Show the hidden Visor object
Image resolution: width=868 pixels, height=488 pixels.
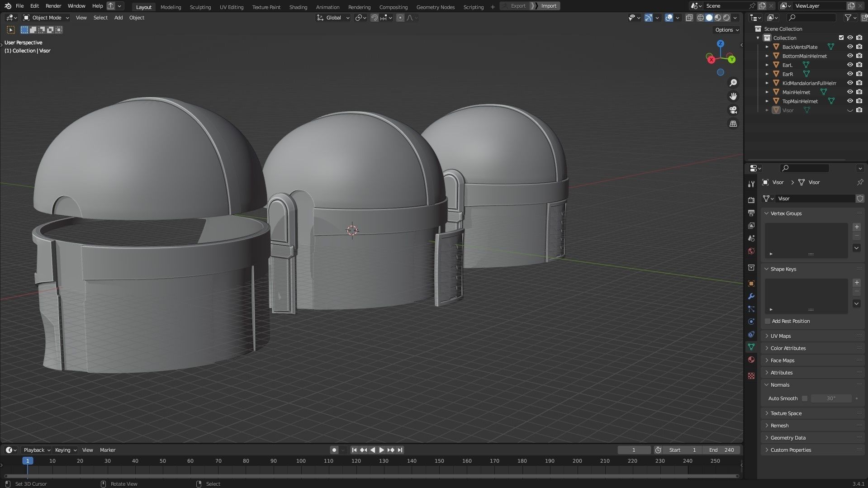[x=850, y=110]
